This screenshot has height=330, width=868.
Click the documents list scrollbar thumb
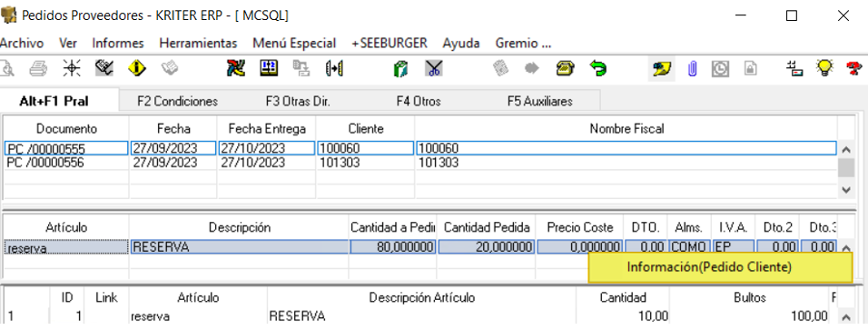coord(845,167)
